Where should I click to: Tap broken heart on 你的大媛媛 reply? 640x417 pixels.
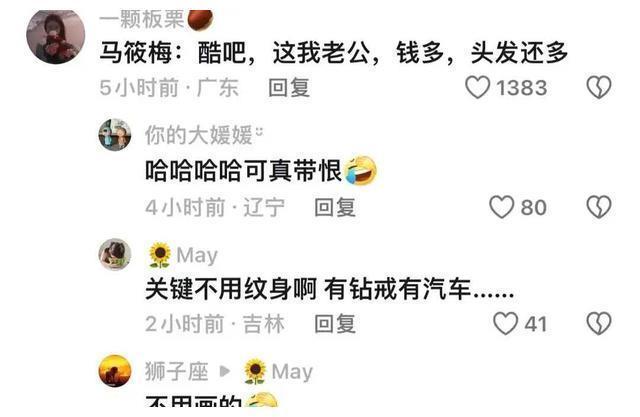(599, 207)
